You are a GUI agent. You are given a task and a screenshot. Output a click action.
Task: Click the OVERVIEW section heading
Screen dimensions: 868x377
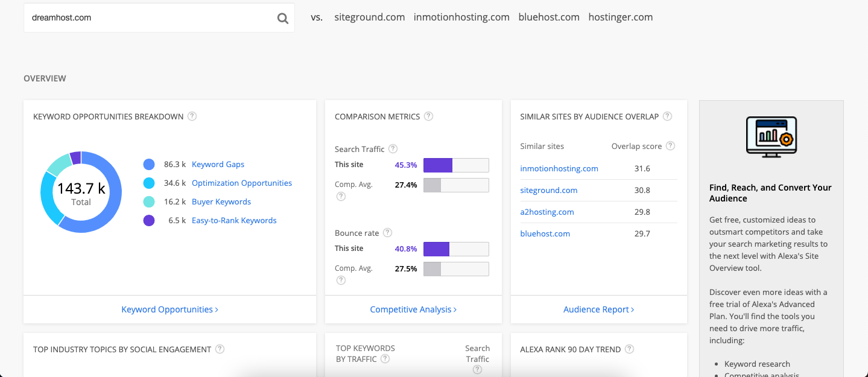[x=45, y=78]
